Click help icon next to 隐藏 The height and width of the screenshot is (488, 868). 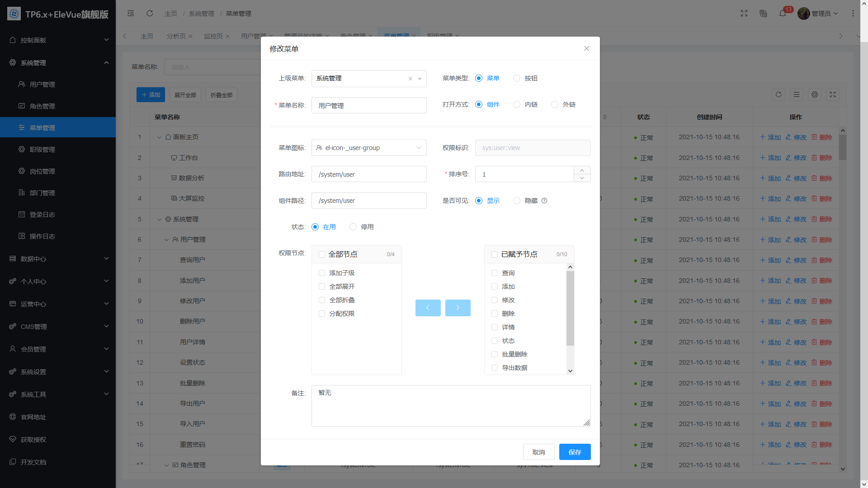(x=544, y=201)
